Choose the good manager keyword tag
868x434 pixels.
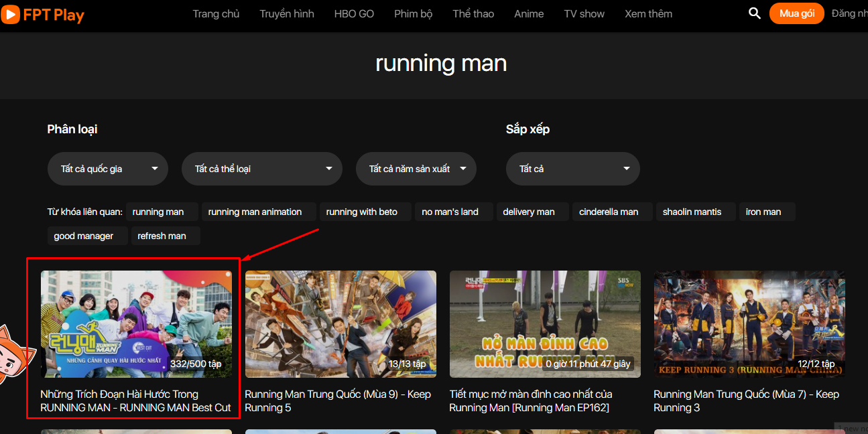pyautogui.click(x=84, y=236)
